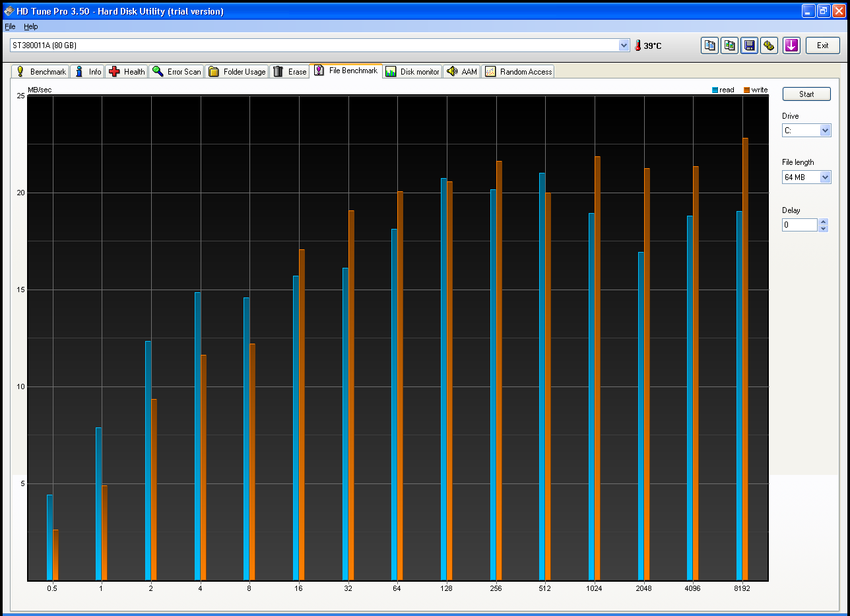
Task: Select the Disk monitor tab
Action: (x=412, y=71)
